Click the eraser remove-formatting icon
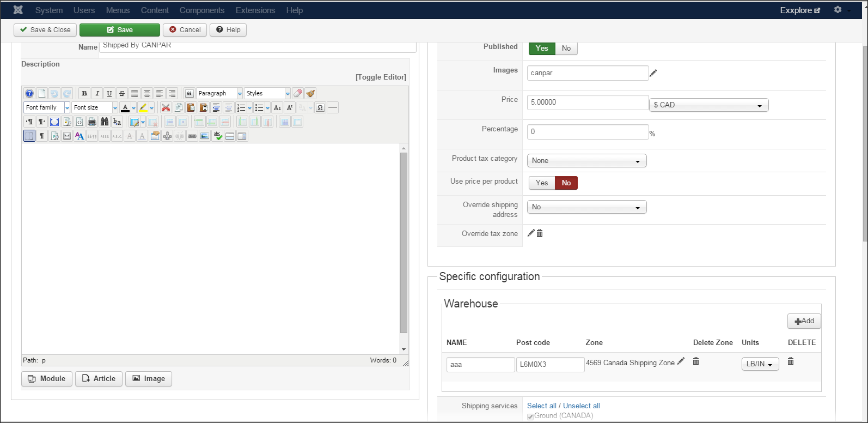Viewport: 868px width, 423px height. click(x=298, y=93)
